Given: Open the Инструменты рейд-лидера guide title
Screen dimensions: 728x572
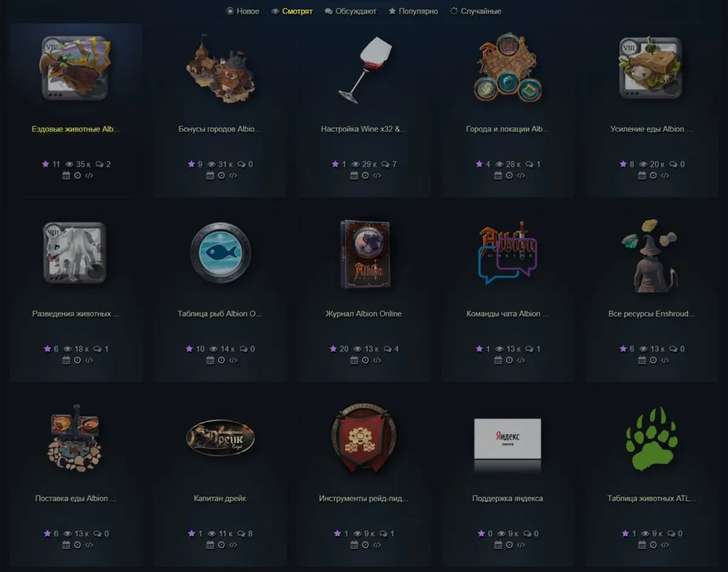Looking at the screenshot, I should tap(363, 499).
